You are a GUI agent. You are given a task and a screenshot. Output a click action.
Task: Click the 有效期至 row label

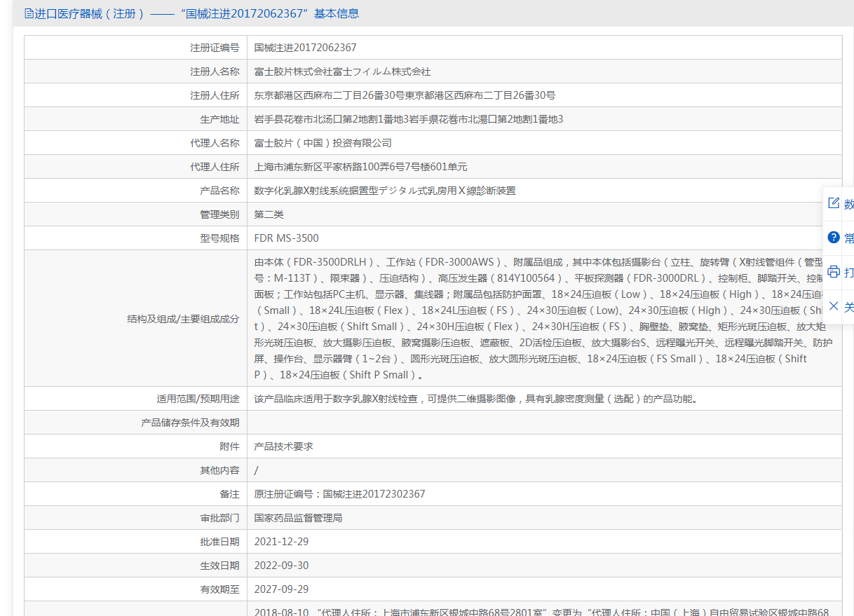pos(219,589)
